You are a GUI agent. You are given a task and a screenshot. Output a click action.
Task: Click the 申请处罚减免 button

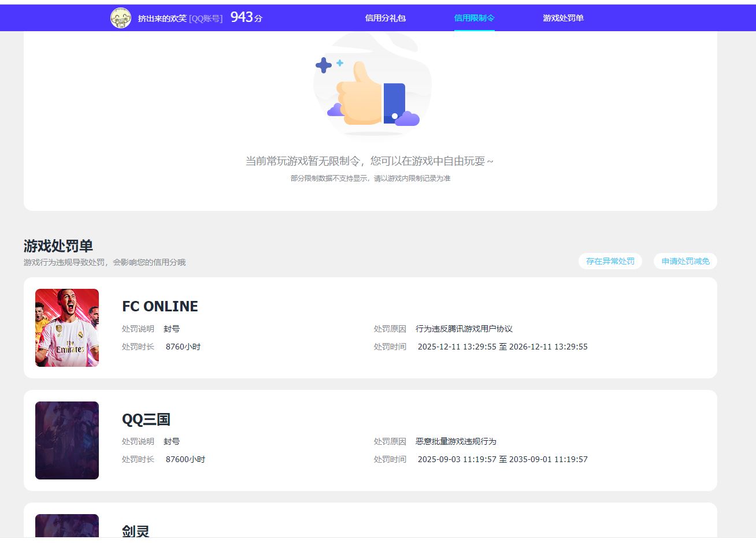click(x=685, y=261)
